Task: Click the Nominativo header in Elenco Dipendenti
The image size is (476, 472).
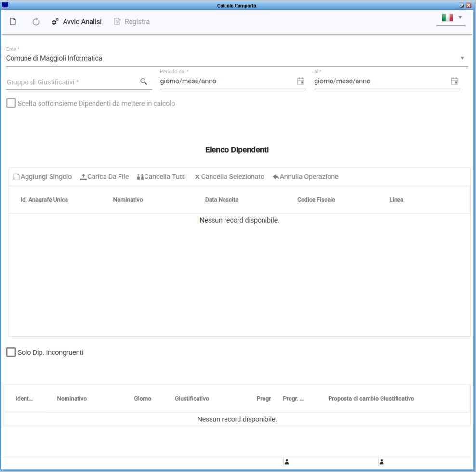Action: [128, 200]
